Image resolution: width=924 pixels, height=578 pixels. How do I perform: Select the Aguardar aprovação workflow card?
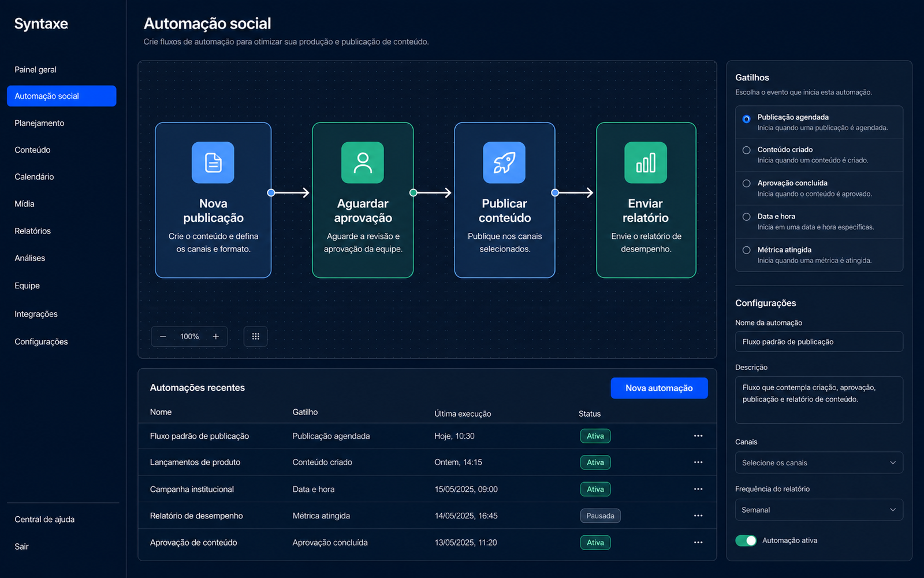[363, 200]
